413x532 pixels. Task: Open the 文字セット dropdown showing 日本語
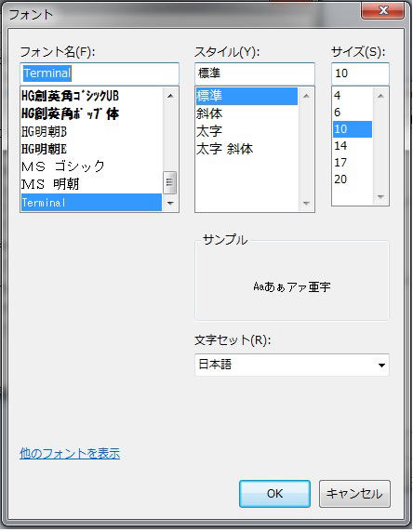[x=292, y=366]
